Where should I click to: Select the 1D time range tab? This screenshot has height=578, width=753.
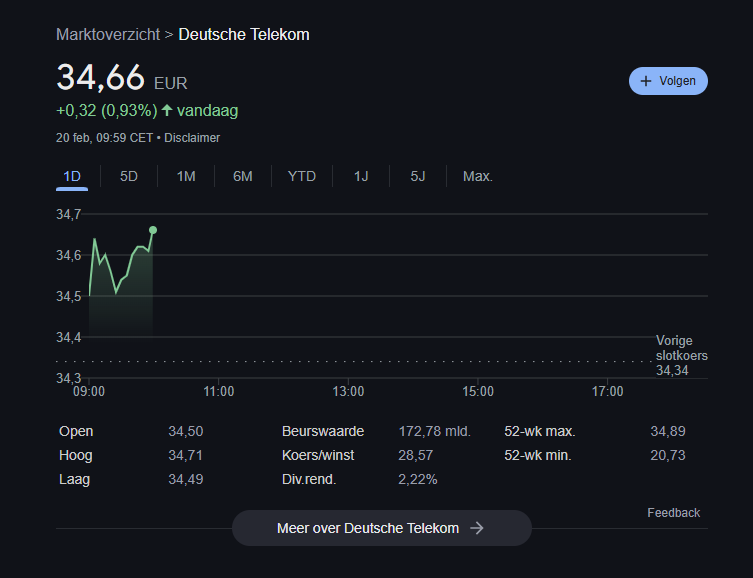[x=72, y=177]
